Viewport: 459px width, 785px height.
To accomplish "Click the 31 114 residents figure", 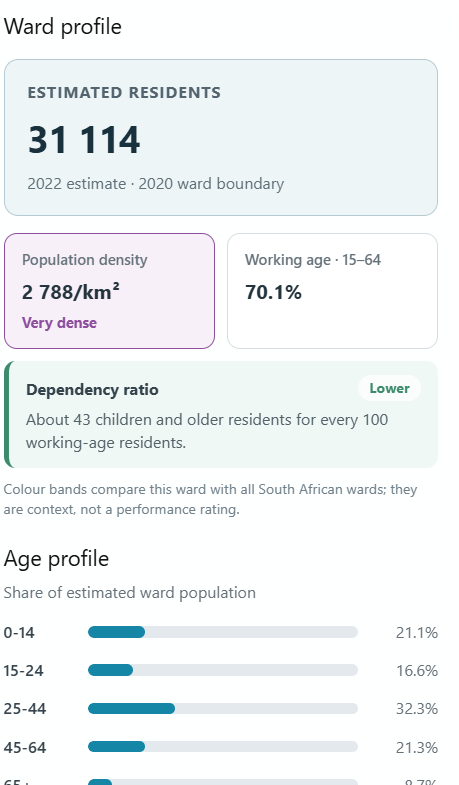I will 84,140.
